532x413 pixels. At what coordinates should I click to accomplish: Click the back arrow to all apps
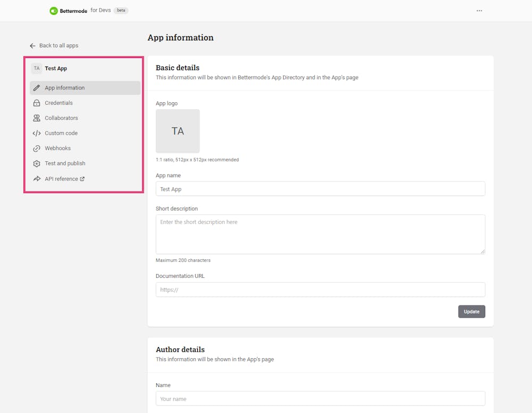tap(32, 46)
